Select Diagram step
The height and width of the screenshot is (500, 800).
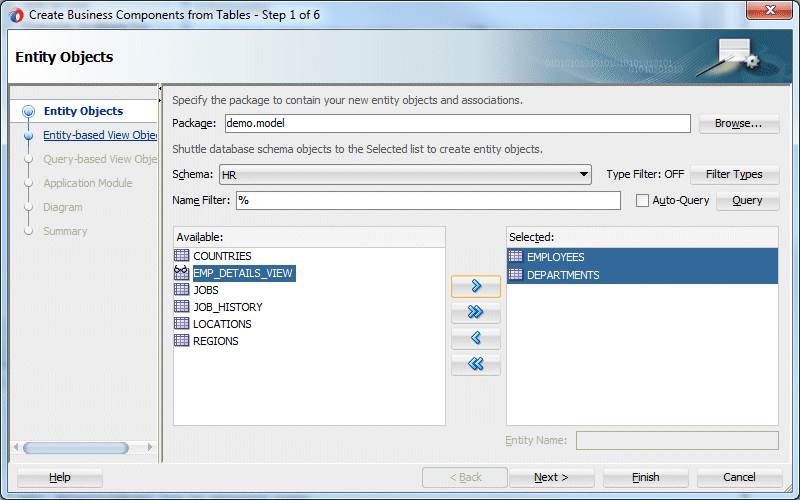(x=63, y=207)
